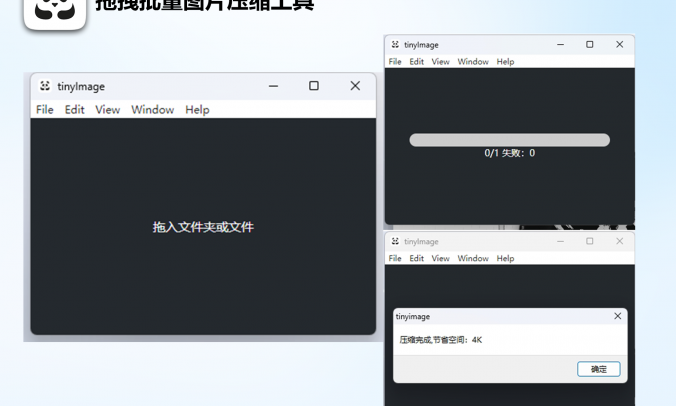Close the large tinyImage window

point(355,86)
